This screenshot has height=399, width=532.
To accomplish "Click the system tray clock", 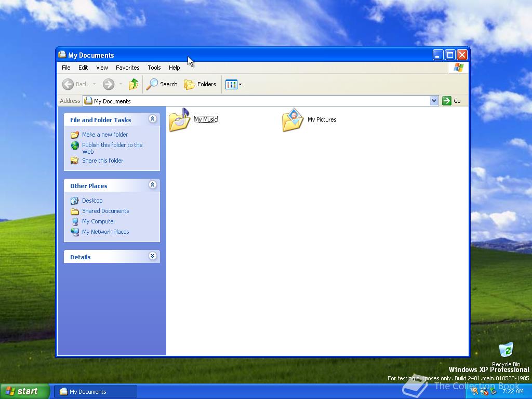I will (513, 391).
